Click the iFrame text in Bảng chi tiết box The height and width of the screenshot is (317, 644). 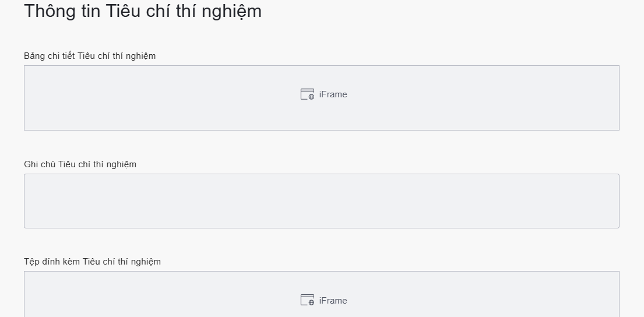click(x=333, y=94)
